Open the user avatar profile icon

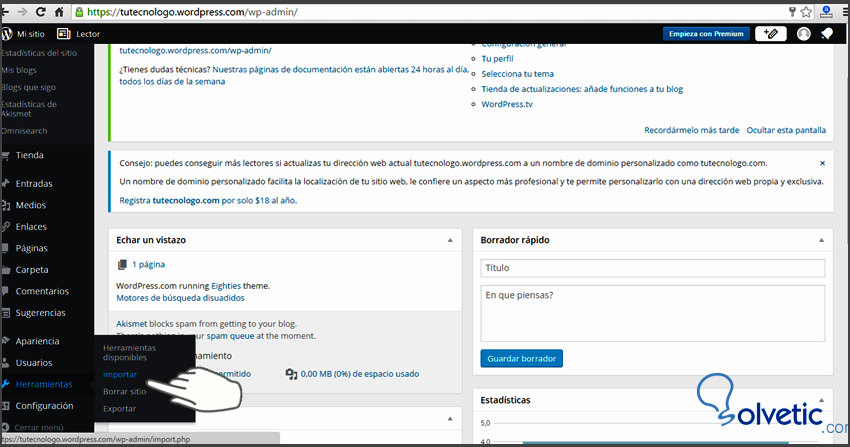click(803, 34)
